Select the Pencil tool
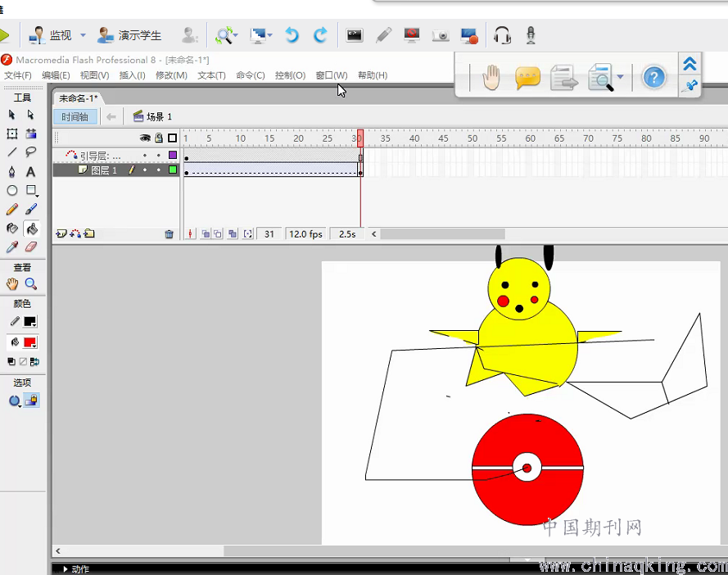 point(12,210)
